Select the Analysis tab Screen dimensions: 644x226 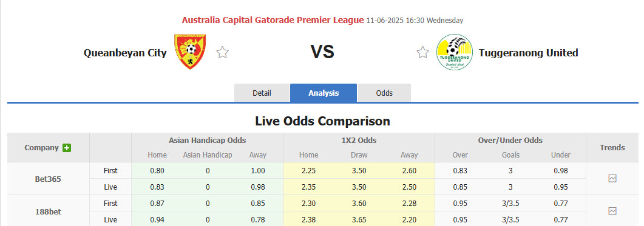[324, 93]
